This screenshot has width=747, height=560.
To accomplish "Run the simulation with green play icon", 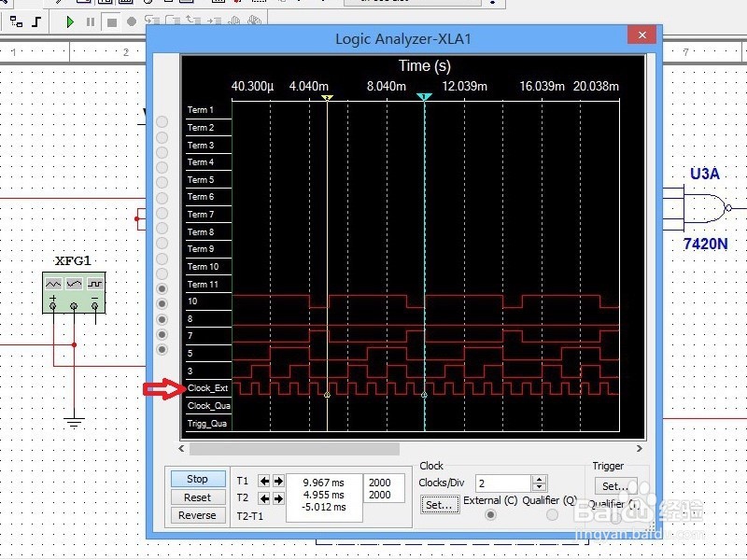I will [70, 21].
